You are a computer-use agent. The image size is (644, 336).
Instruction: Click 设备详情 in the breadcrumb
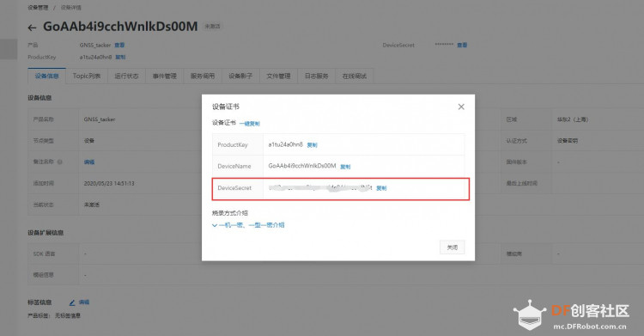71,8
